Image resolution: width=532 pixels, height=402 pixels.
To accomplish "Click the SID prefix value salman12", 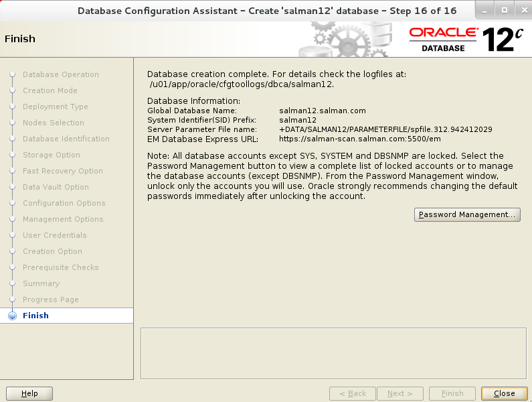I will (x=298, y=120).
